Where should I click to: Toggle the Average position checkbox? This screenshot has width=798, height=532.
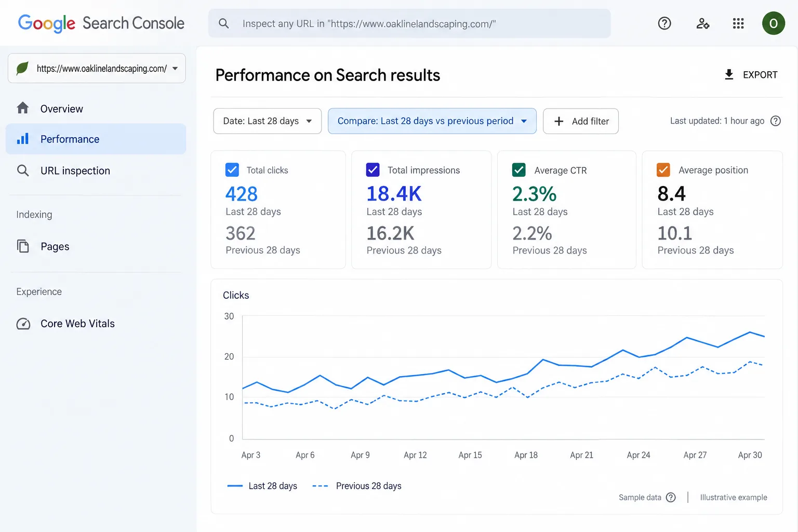point(663,170)
